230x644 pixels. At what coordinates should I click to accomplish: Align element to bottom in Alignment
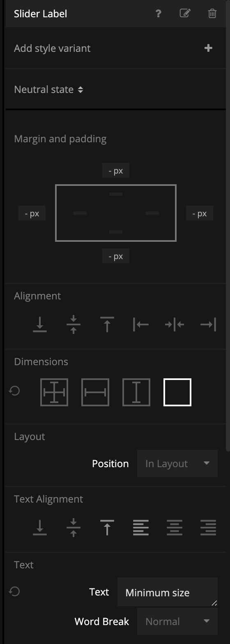tap(40, 324)
